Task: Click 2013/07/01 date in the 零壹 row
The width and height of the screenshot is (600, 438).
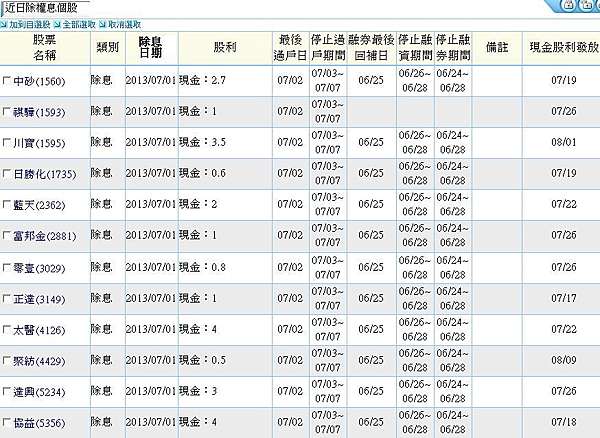Action: tap(151, 267)
